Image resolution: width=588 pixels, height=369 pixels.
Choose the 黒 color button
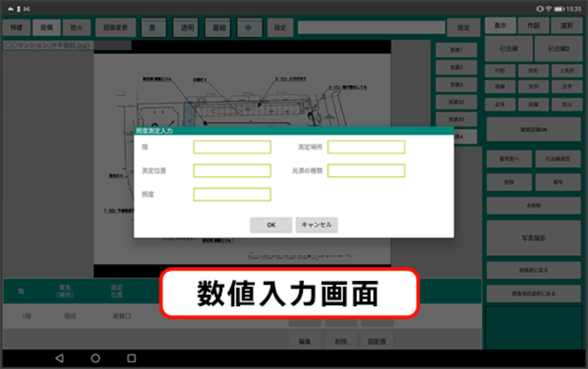pos(153,28)
